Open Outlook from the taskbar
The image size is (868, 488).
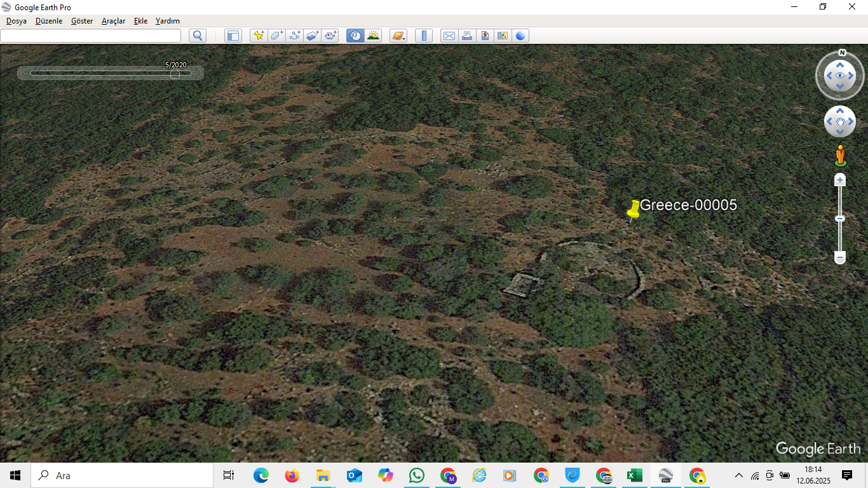(x=355, y=475)
